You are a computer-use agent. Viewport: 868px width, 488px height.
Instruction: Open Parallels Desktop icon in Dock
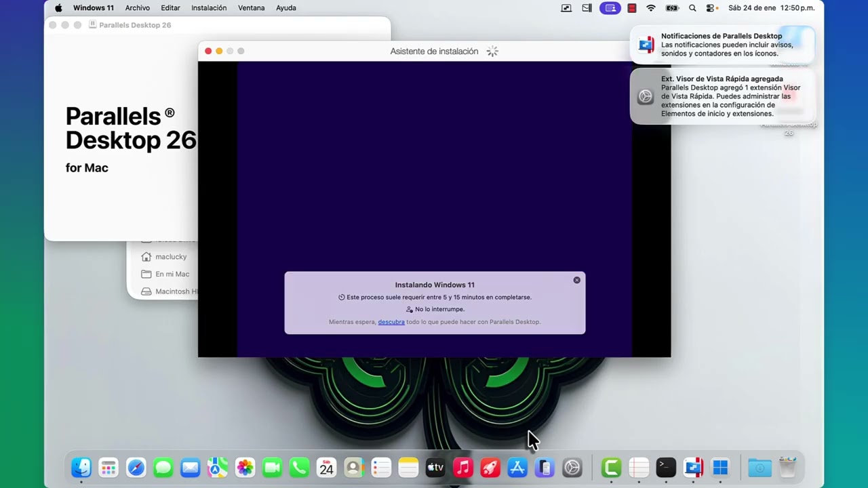pyautogui.click(x=693, y=468)
